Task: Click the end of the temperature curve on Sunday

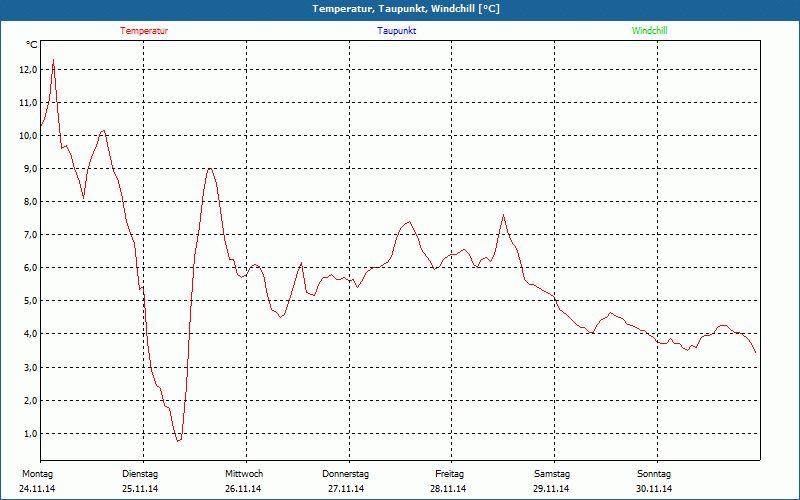Action: (x=755, y=352)
